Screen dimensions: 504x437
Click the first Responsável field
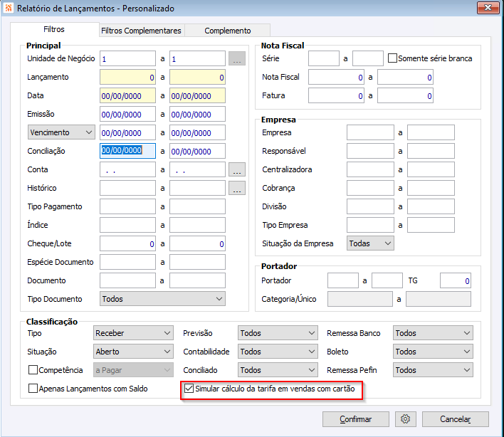click(370, 151)
